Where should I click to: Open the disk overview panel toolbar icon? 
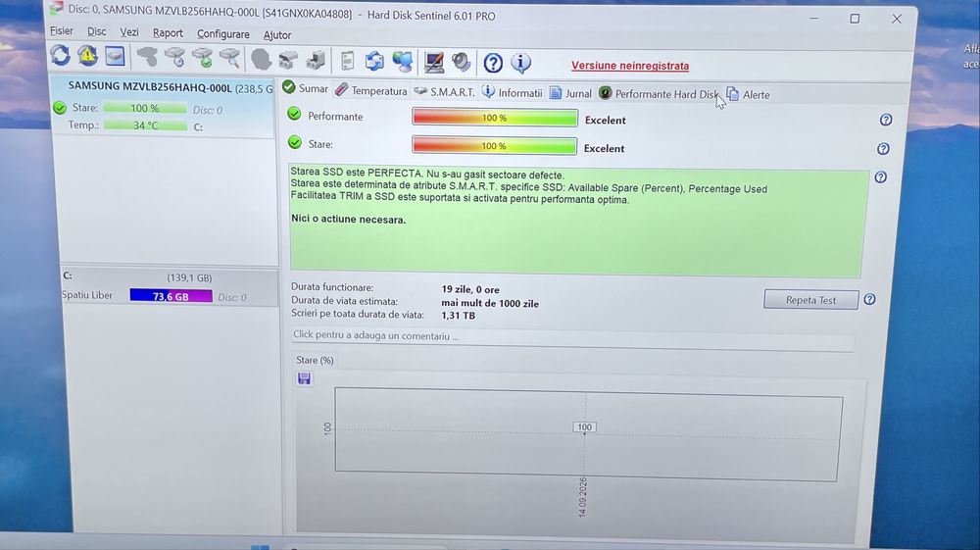point(115,57)
